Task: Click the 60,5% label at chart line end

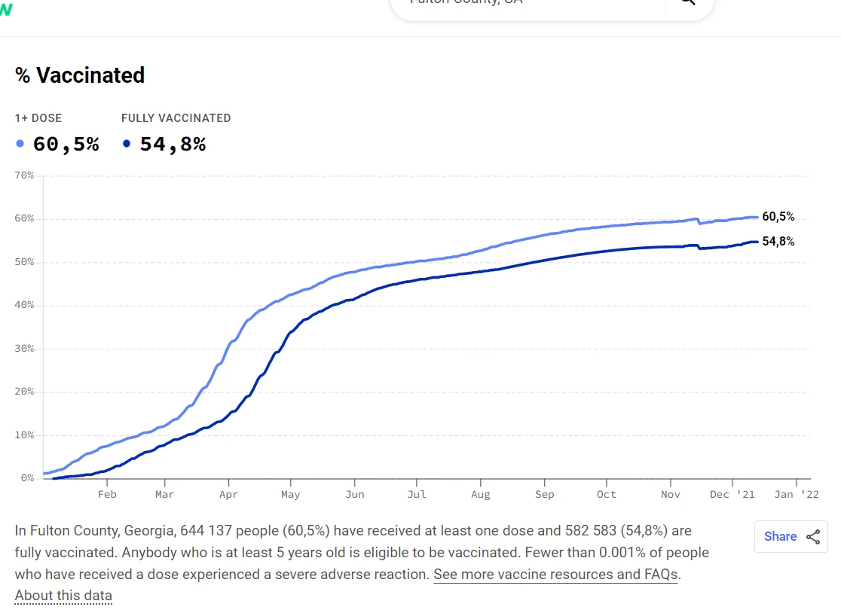Action: point(778,217)
